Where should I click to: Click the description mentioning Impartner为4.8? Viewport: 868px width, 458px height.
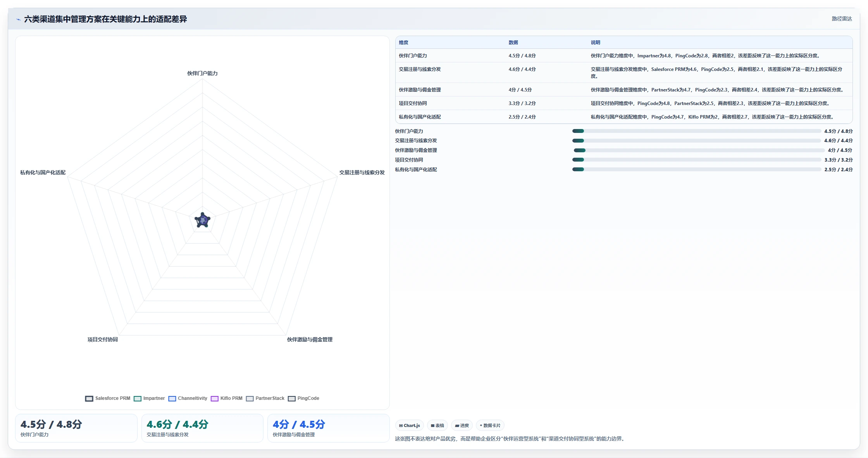[705, 56]
